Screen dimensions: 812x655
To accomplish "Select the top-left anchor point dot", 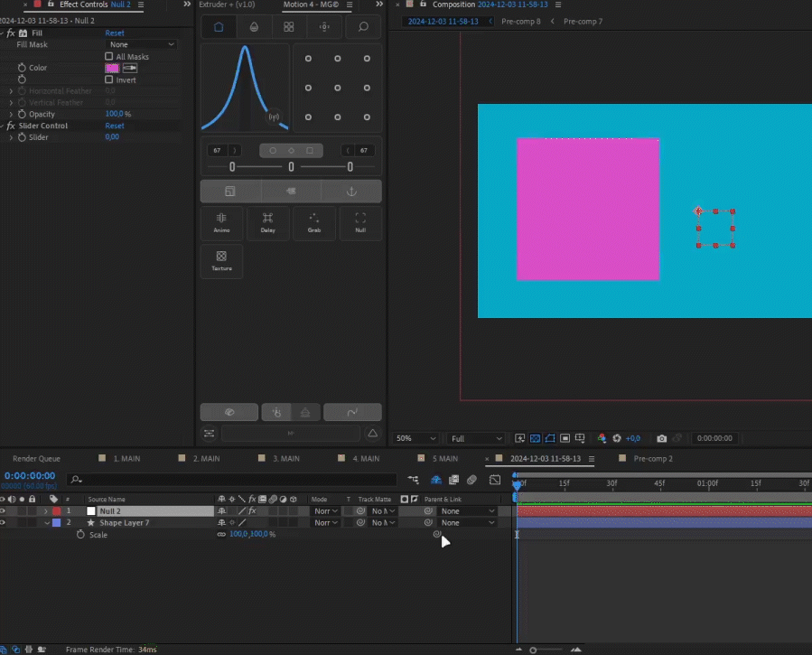I will tap(308, 59).
